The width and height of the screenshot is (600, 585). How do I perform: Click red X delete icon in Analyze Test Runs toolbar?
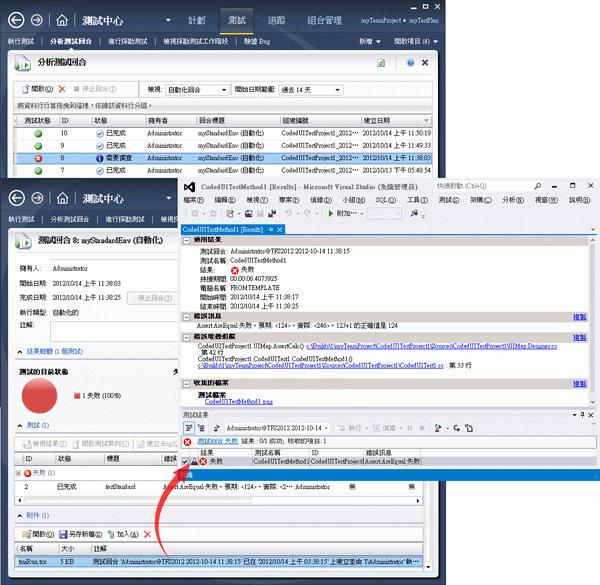[x=62, y=89]
